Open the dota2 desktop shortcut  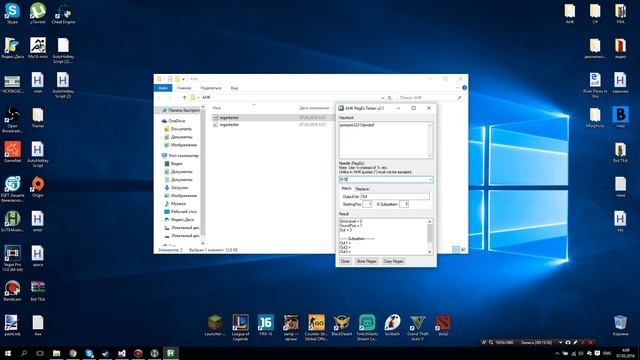(443, 325)
